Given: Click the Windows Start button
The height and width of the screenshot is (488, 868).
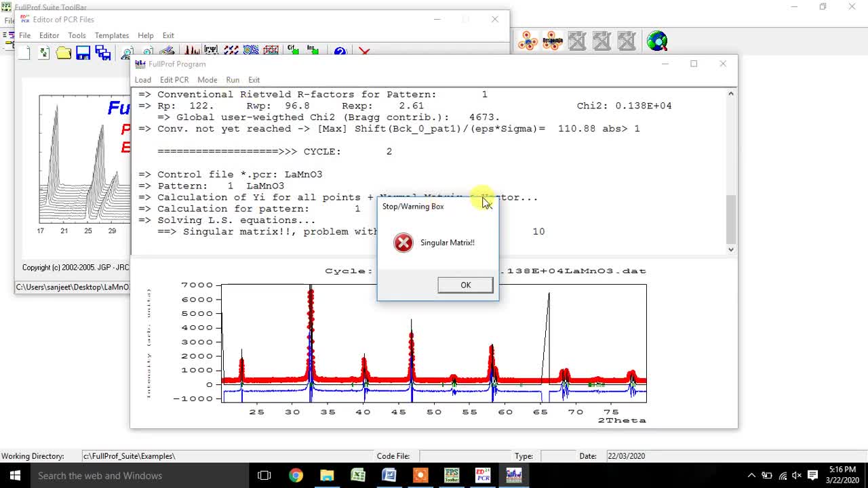Looking at the screenshot, I should (15, 476).
